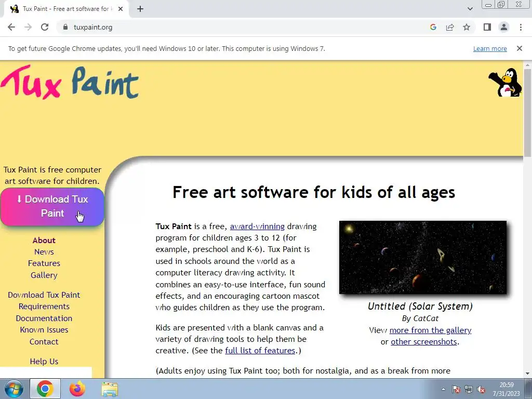Show hidden system tray icons
532x399 pixels.
coord(443,389)
